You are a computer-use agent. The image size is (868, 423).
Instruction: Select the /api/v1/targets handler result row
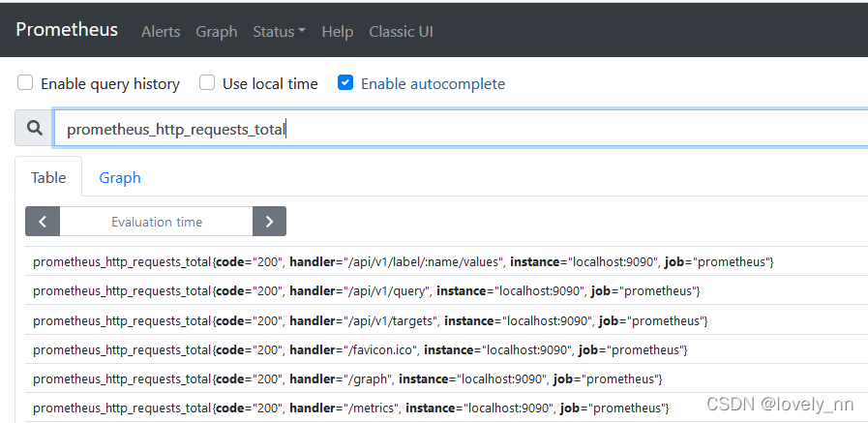[x=446, y=320]
